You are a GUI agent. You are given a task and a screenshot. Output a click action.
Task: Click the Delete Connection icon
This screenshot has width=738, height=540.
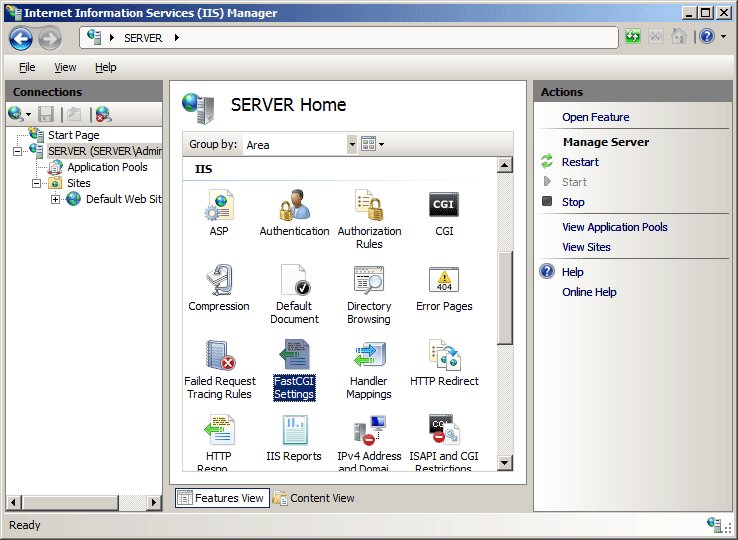point(104,114)
